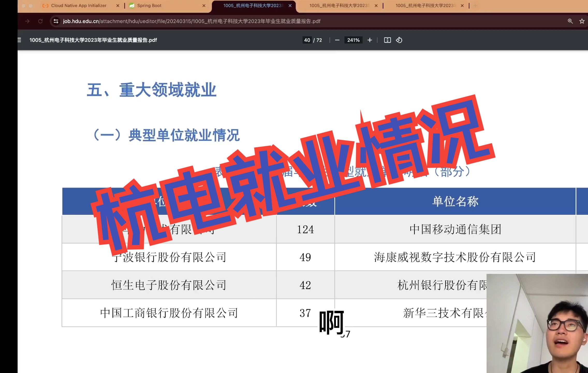Click heading 五、重大领域就业
The image size is (588, 373).
pos(151,90)
